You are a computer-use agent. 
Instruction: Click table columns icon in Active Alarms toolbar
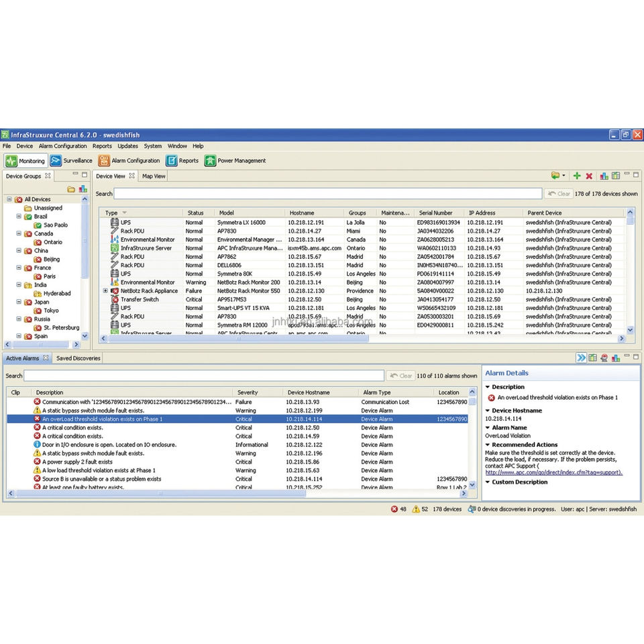[592, 358]
